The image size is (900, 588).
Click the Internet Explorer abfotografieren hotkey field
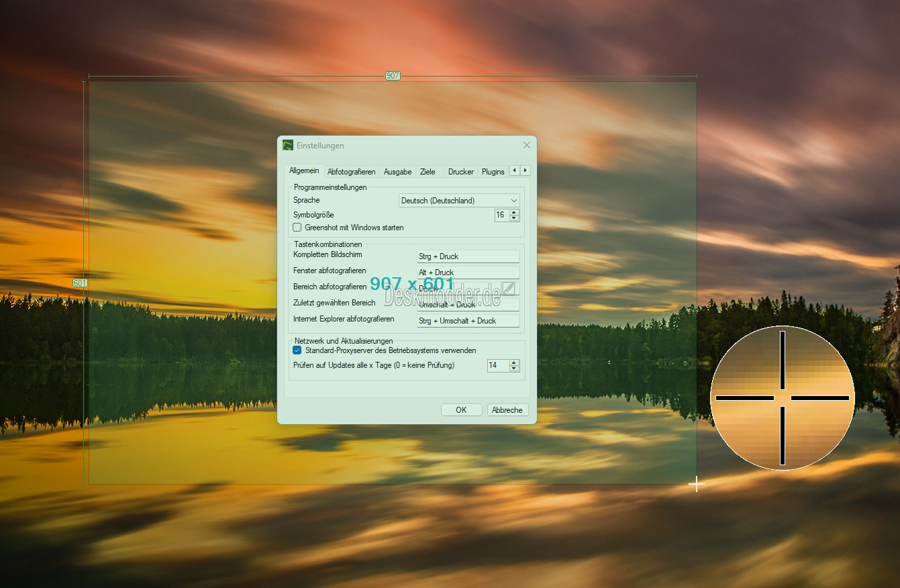click(468, 321)
